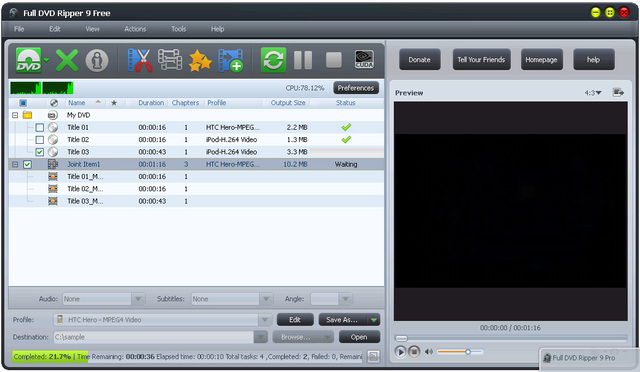This screenshot has height=372, width=640.
Task: Collapse the My DVD tree node
Action: (15, 115)
